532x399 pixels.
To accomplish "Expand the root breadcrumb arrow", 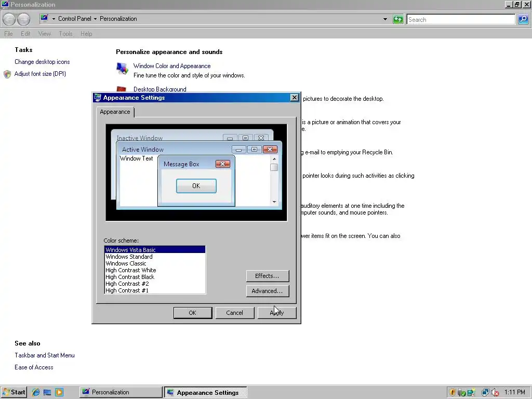I will tap(54, 19).
